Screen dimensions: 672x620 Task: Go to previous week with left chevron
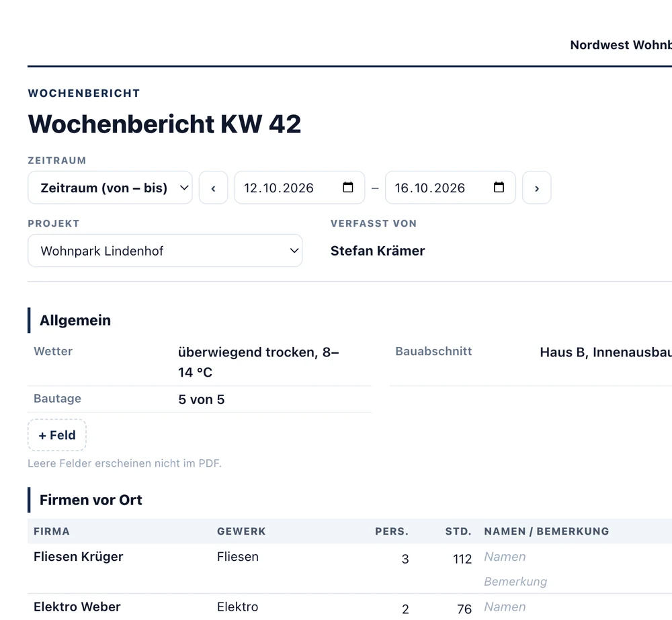[214, 188]
